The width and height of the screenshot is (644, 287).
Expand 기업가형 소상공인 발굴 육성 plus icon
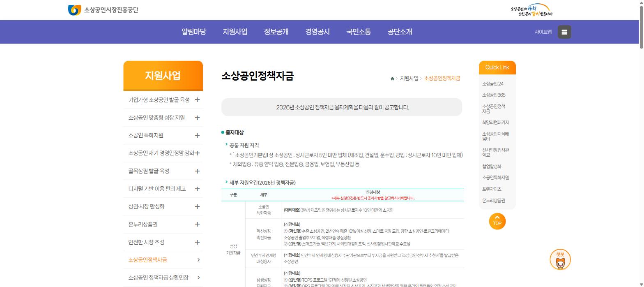click(x=197, y=100)
